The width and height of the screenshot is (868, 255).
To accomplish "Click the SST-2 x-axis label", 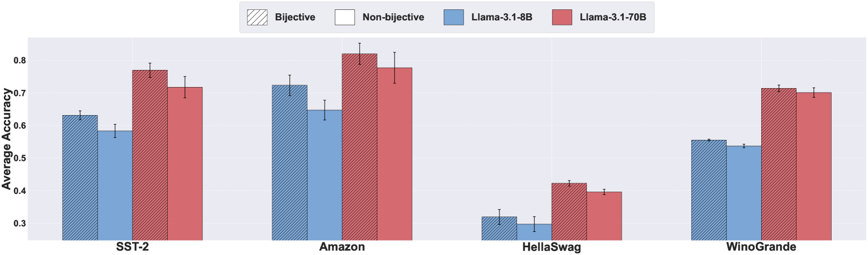I will click(132, 247).
